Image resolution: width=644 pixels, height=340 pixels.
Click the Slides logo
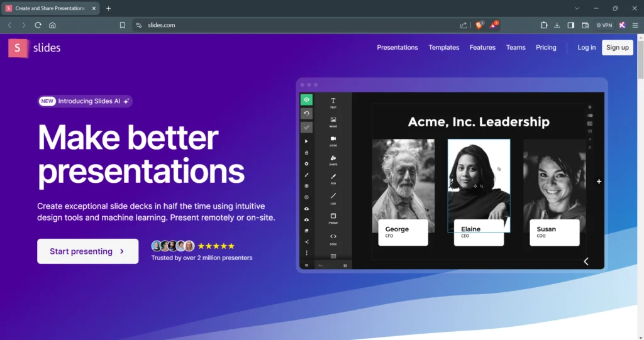(35, 48)
